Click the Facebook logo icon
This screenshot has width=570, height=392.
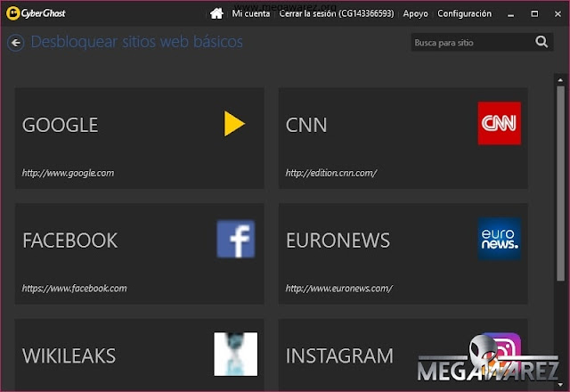tap(235, 239)
